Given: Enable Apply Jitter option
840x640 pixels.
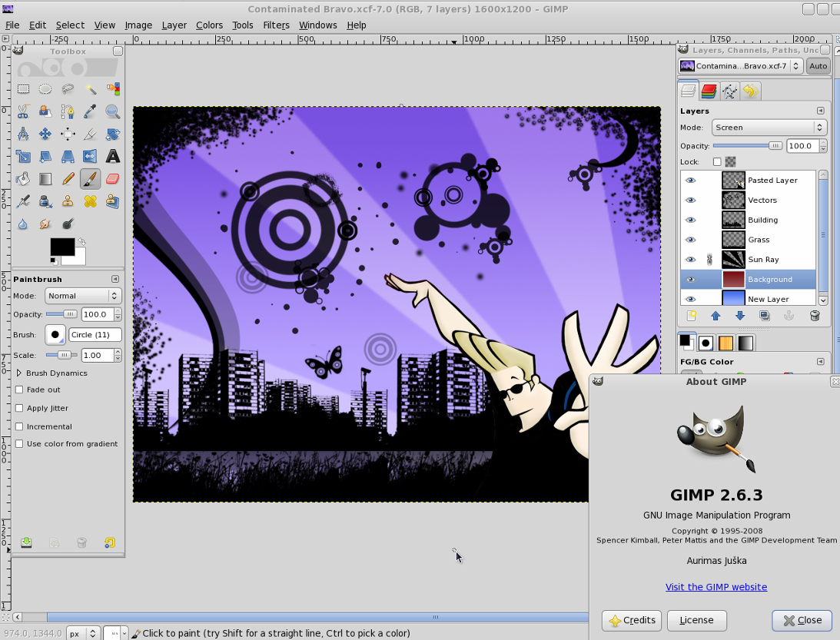Looking at the screenshot, I should (19, 408).
